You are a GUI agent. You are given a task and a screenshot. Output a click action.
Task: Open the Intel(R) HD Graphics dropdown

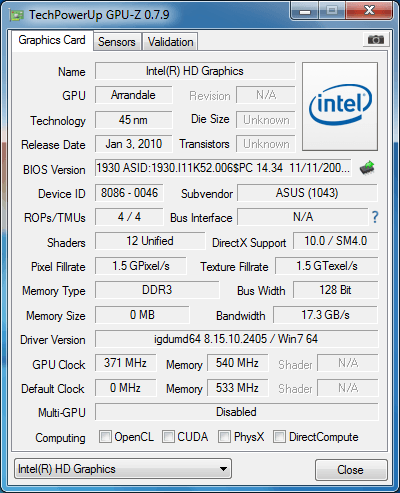123,469
